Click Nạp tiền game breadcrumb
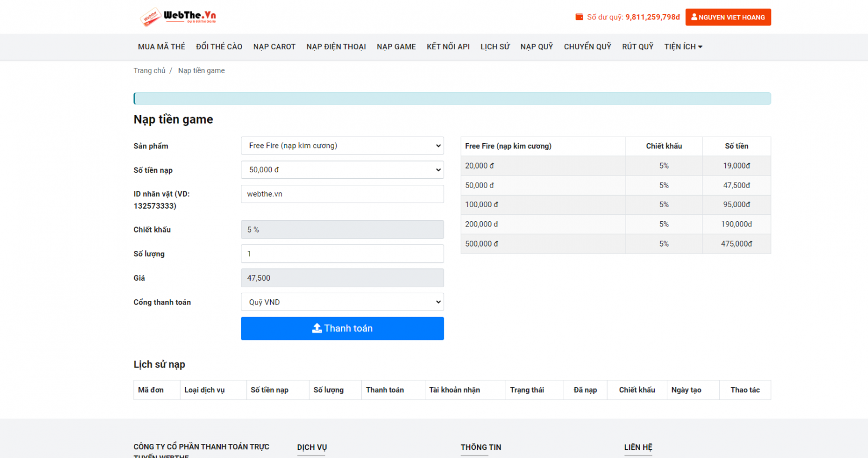This screenshot has height=458, width=868. coord(201,70)
